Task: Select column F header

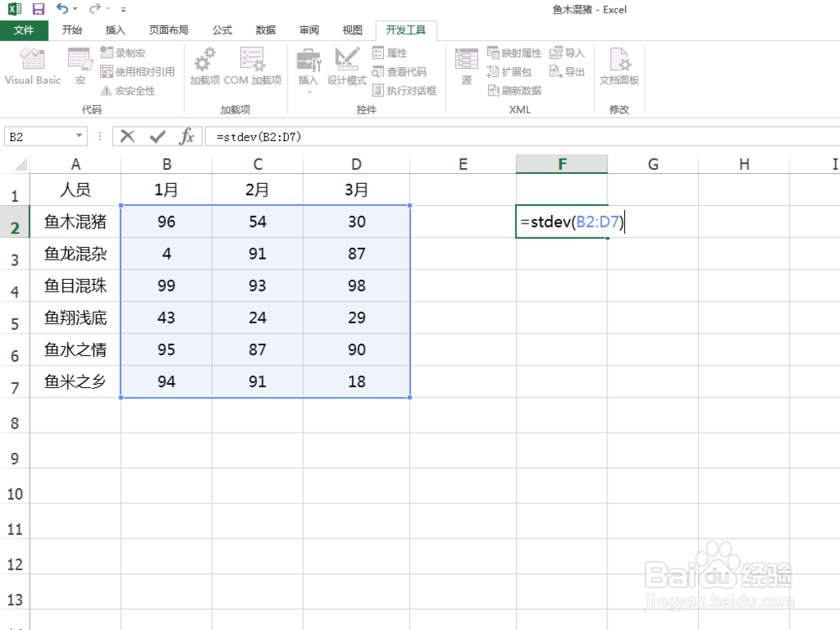Action: [562, 164]
